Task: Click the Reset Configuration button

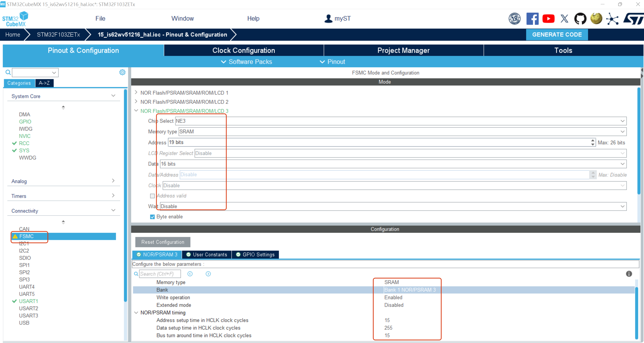Action: 163,242
